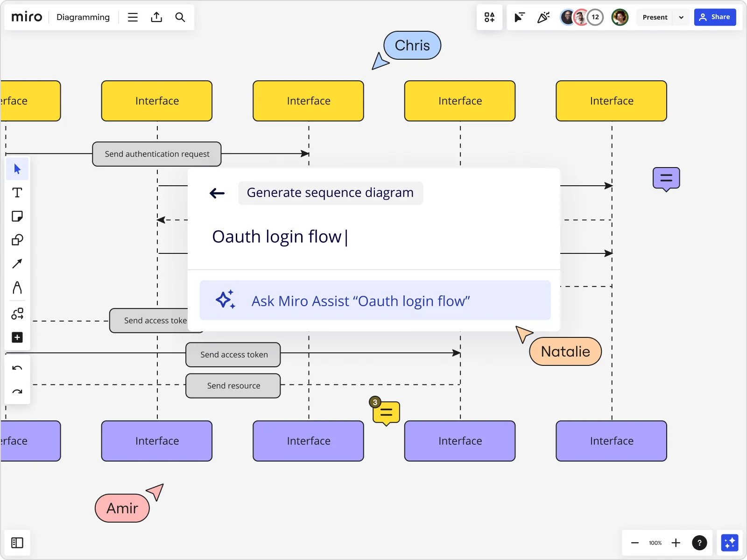747x560 pixels.
Task: Open the Diagramming board title menu
Action: pos(83,17)
